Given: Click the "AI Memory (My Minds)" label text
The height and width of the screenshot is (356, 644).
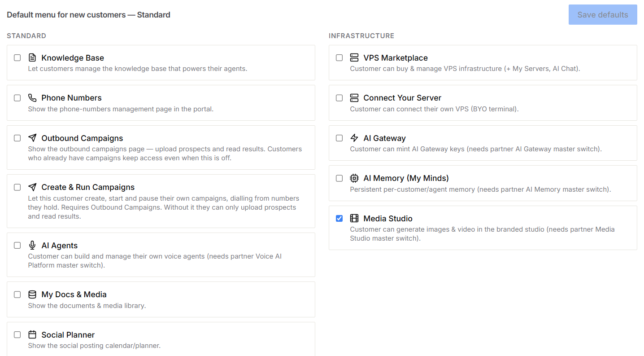Looking at the screenshot, I should 406,178.
